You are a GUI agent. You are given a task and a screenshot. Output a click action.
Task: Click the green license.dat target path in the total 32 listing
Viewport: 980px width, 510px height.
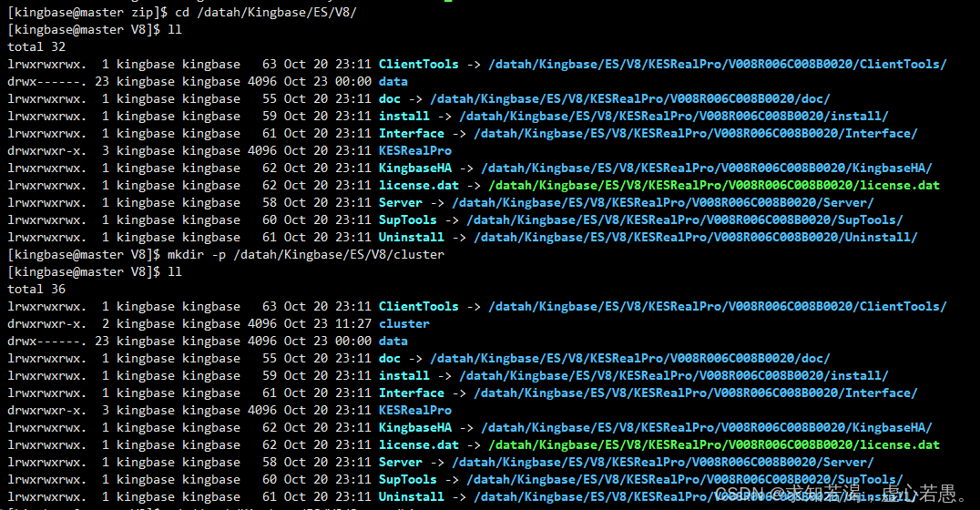[x=714, y=186]
